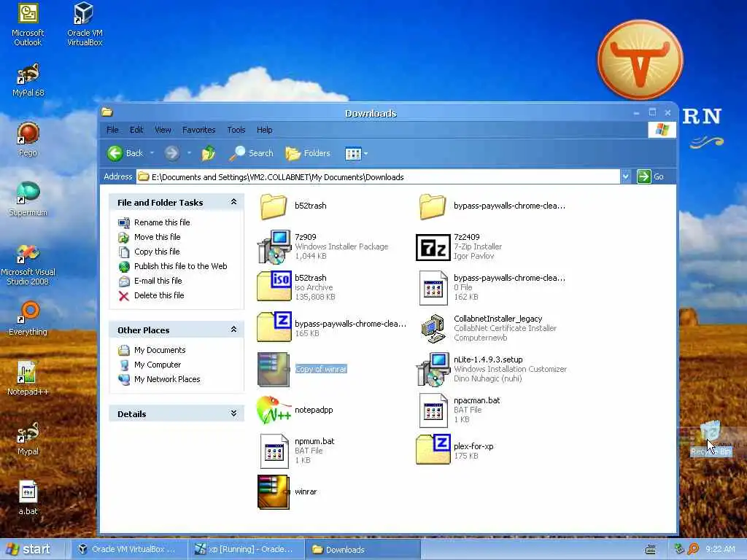747x560 pixels.
Task: Toggle the Folders pane
Action: (308, 153)
